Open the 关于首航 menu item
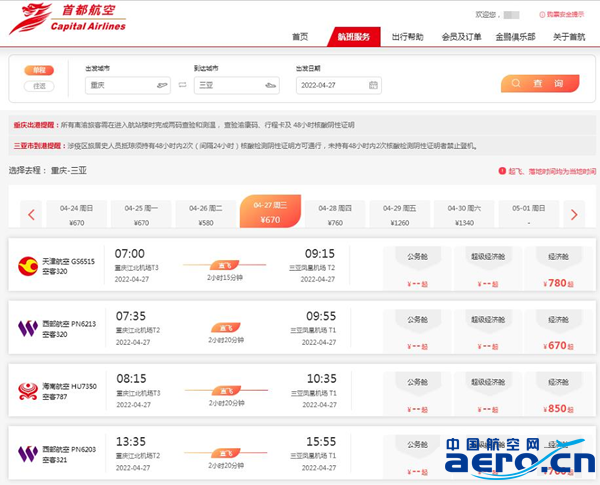Image resolution: width=600 pixels, height=485 pixels. pos(569,37)
